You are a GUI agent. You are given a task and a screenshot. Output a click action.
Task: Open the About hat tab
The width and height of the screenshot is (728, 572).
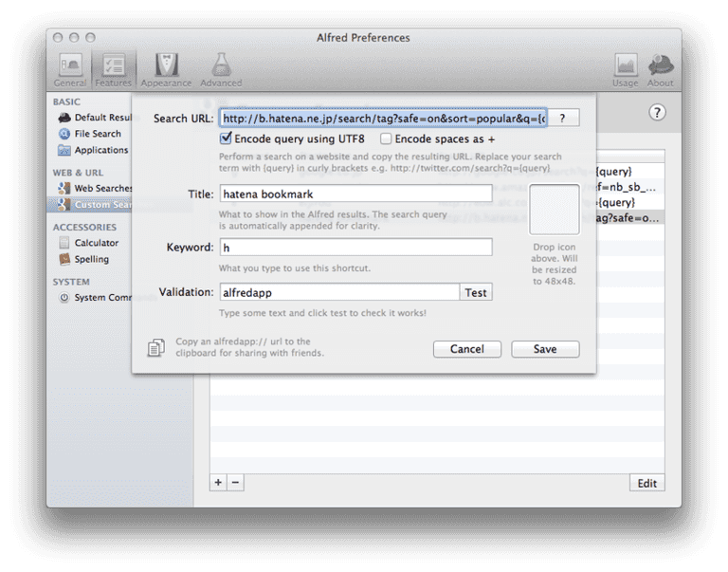(660, 69)
